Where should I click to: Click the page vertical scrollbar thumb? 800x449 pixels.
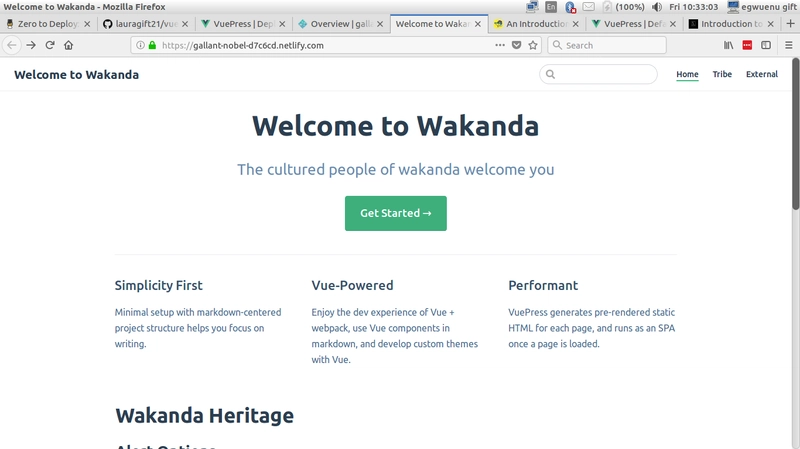click(795, 134)
